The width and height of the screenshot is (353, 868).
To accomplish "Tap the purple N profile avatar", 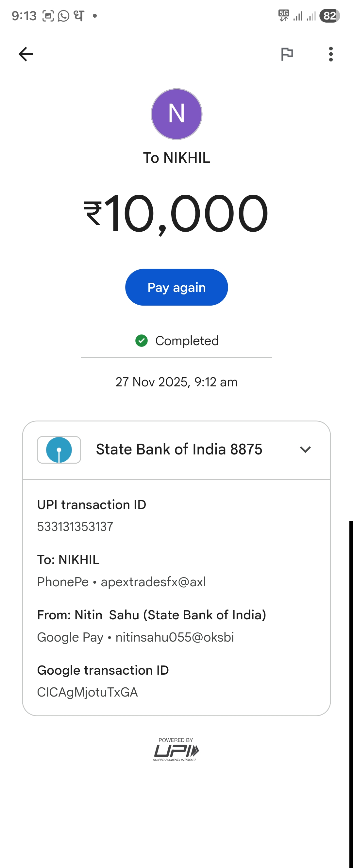I will click(176, 114).
